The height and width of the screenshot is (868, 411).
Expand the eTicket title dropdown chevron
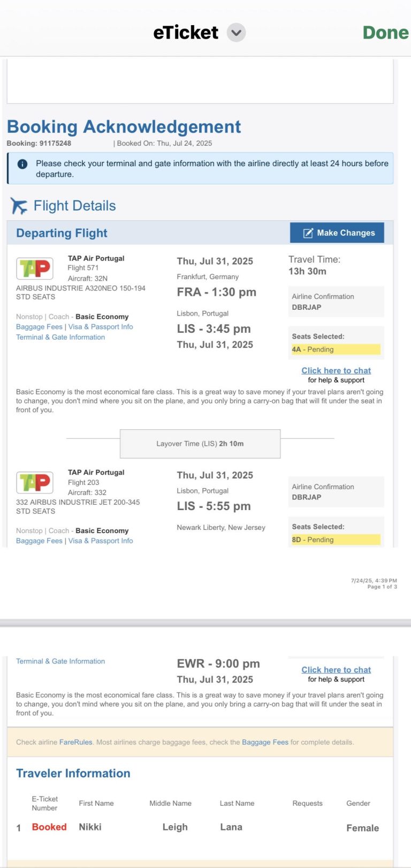236,33
